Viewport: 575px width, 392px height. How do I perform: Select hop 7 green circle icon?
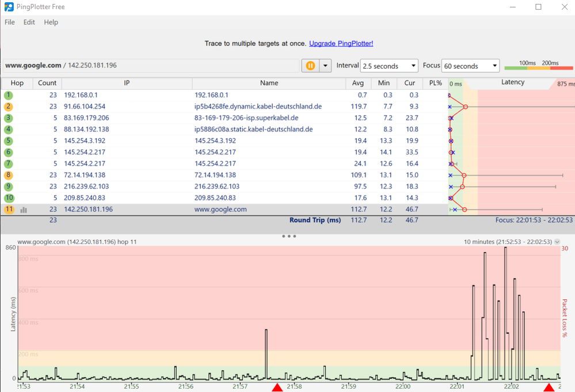9,163
